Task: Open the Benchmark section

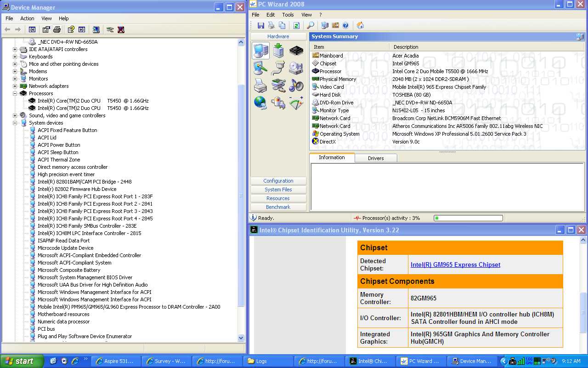Action: coord(278,207)
